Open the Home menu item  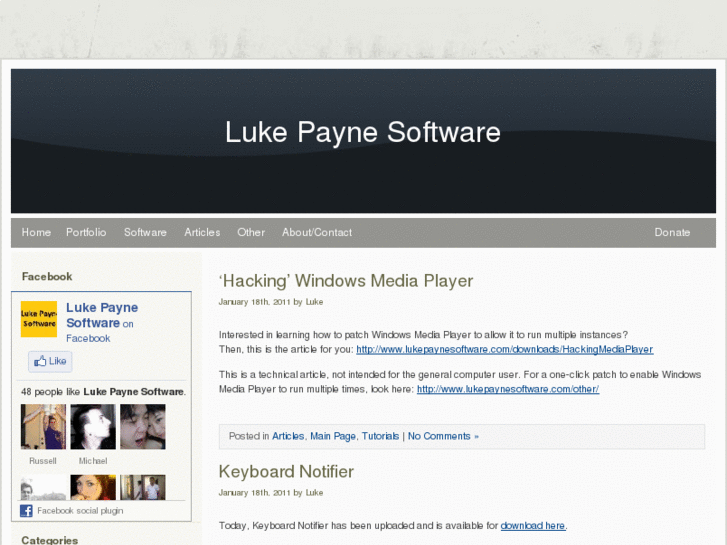tap(36, 232)
